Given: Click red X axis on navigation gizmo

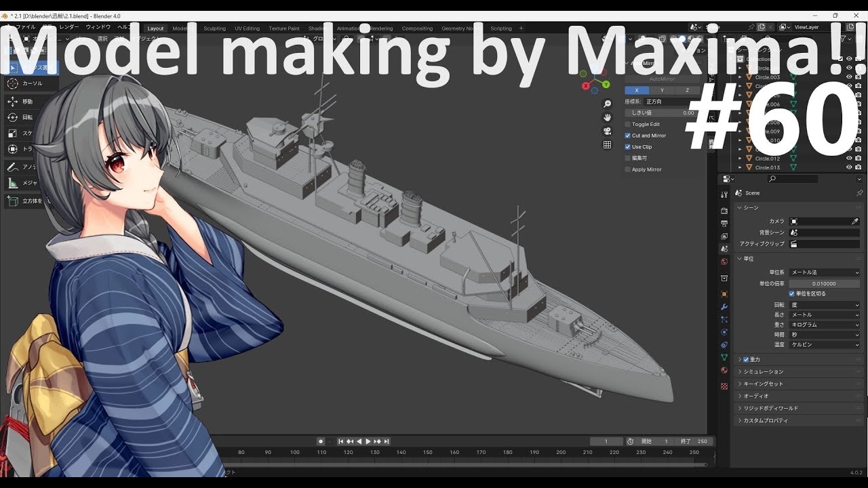Looking at the screenshot, I should [x=586, y=86].
